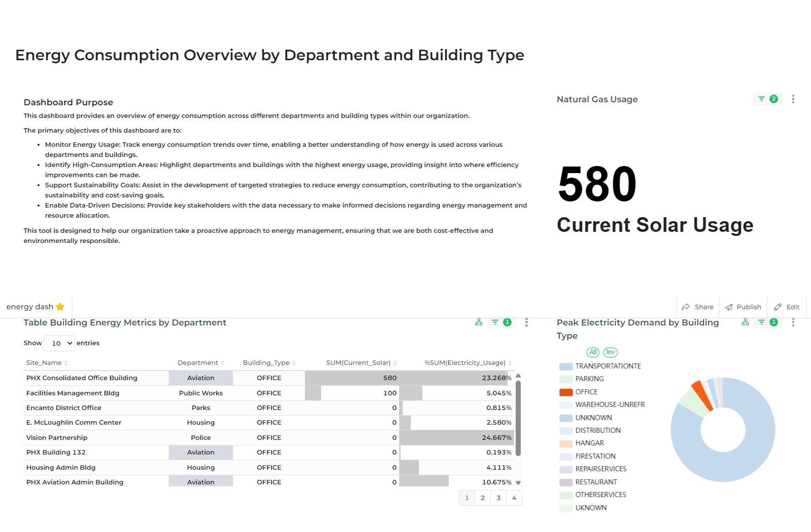This screenshot has width=811, height=532.
Task: Toggle REPAIRSERVICES legend swatch
Action: point(566,469)
